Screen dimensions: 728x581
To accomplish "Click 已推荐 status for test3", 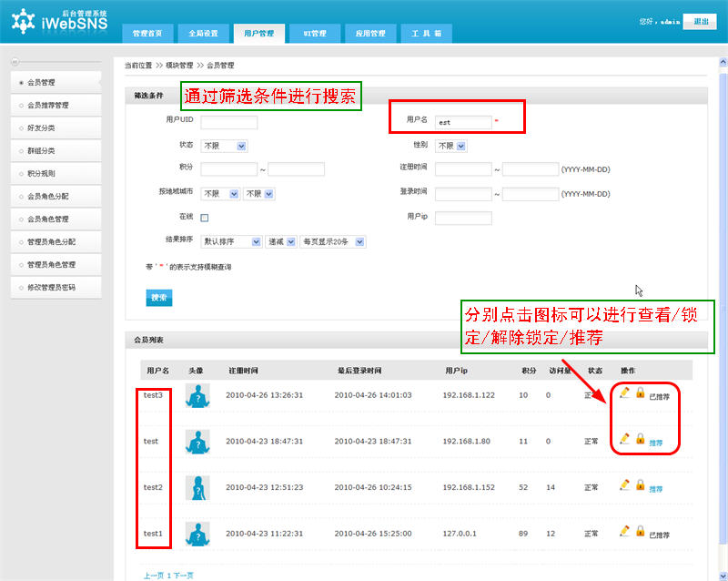I will (x=659, y=396).
